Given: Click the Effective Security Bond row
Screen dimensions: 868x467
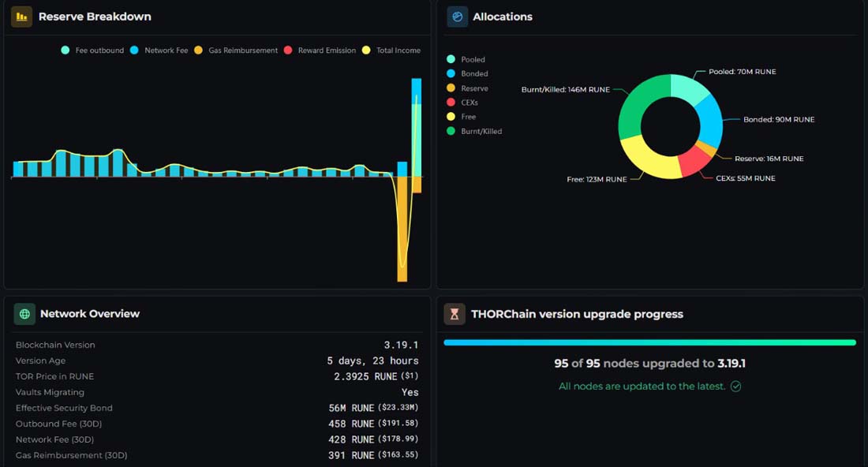Looking at the screenshot, I should 217,408.
